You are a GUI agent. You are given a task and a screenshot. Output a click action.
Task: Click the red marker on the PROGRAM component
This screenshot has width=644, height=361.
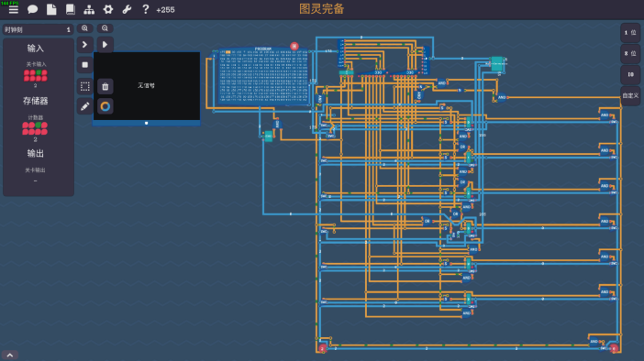[294, 46]
